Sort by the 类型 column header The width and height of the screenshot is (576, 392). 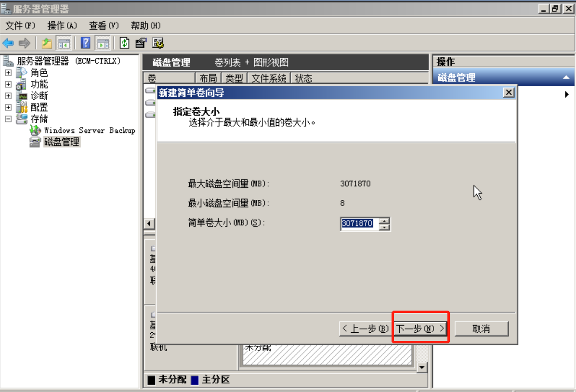tap(234, 78)
